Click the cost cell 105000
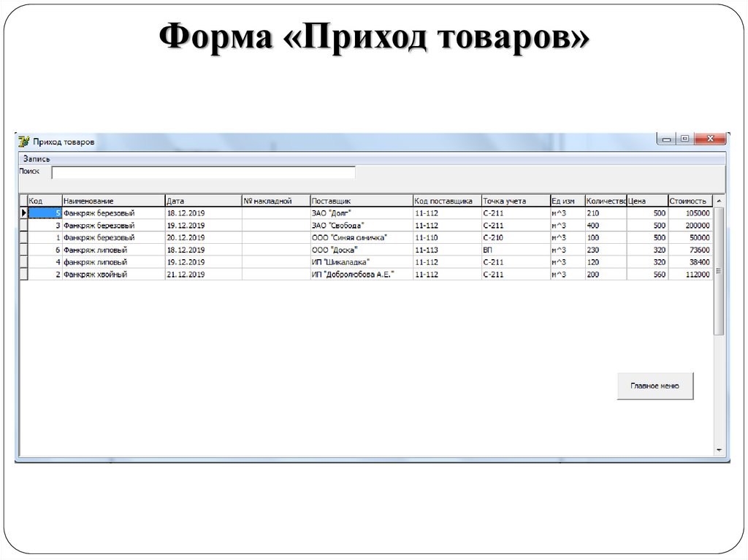The image size is (748, 560). (690, 212)
